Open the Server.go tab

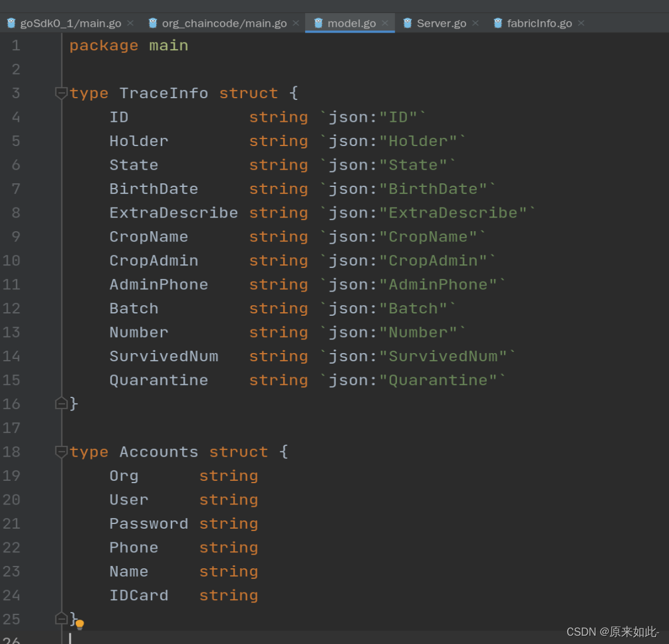(441, 23)
